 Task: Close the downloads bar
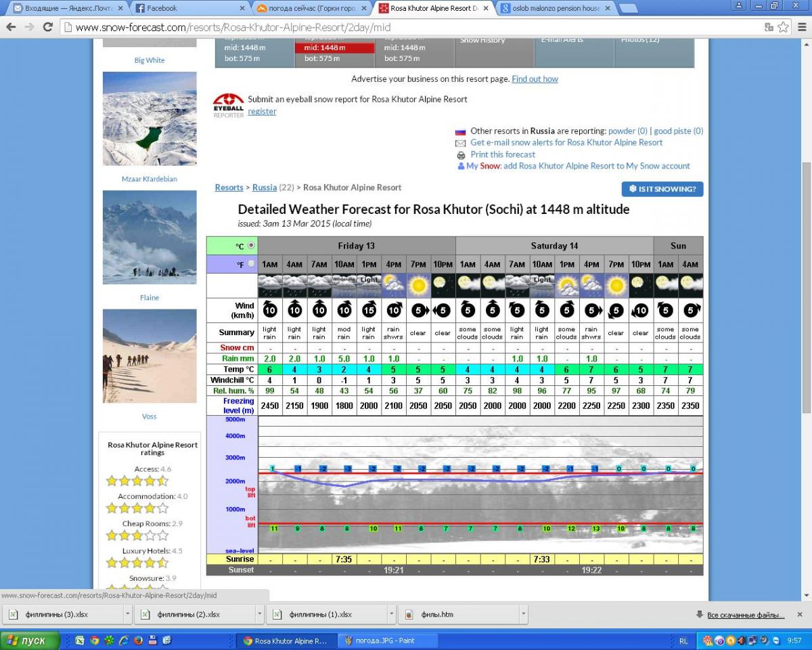[x=800, y=615]
